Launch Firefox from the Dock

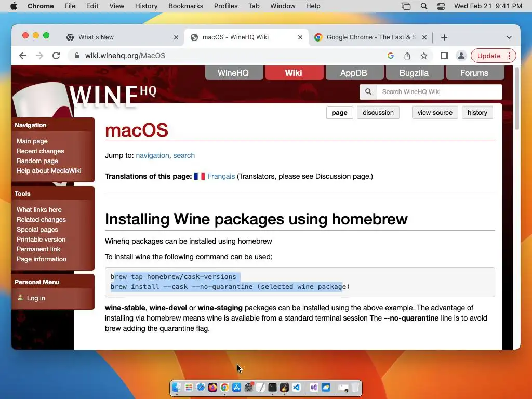tap(212, 388)
